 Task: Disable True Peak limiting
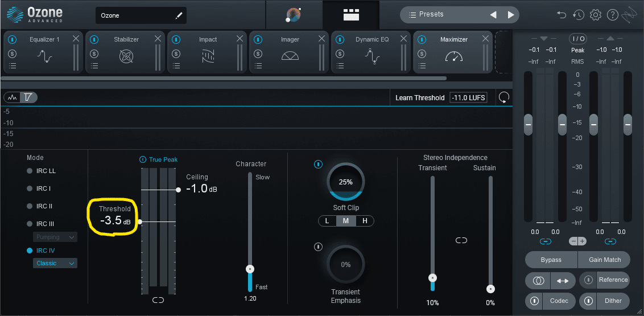(x=143, y=159)
